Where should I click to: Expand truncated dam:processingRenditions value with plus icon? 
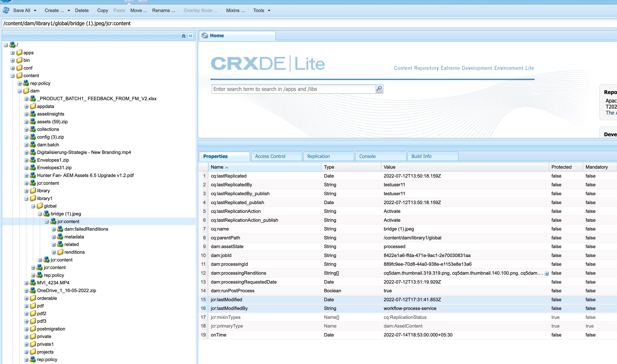point(547,273)
